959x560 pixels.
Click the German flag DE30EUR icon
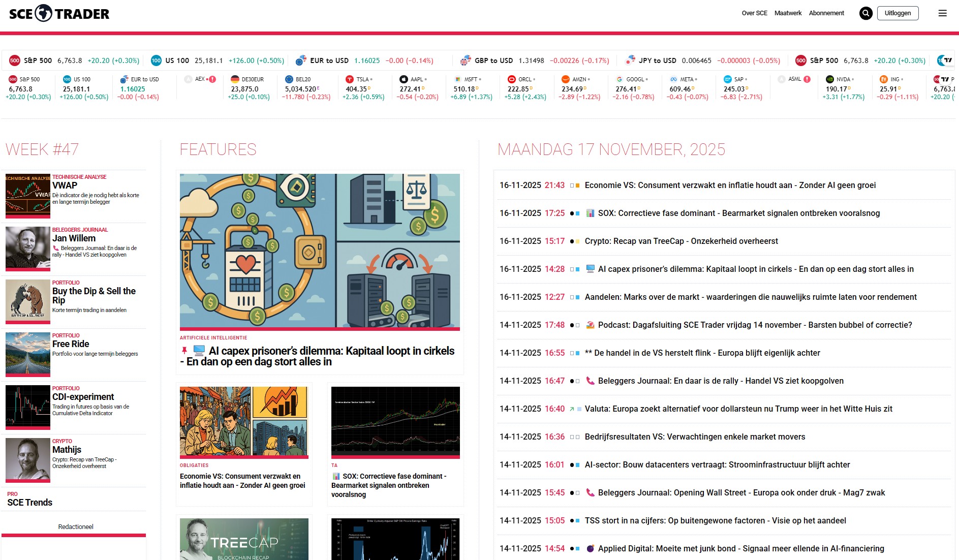(x=235, y=79)
